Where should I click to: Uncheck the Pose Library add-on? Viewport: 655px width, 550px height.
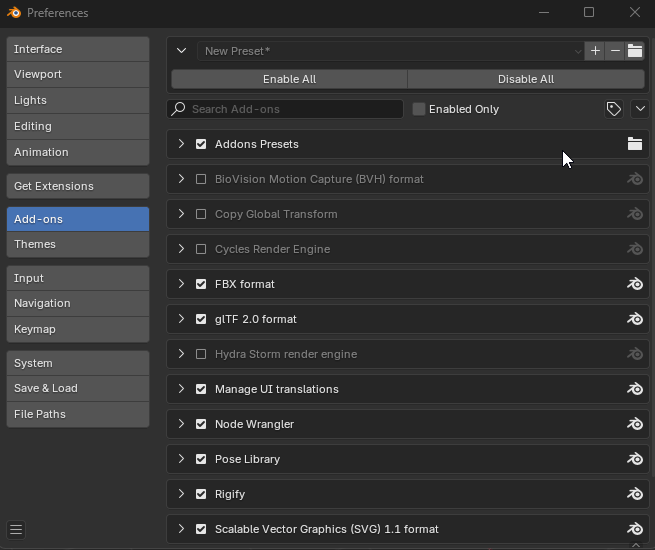[201, 459]
